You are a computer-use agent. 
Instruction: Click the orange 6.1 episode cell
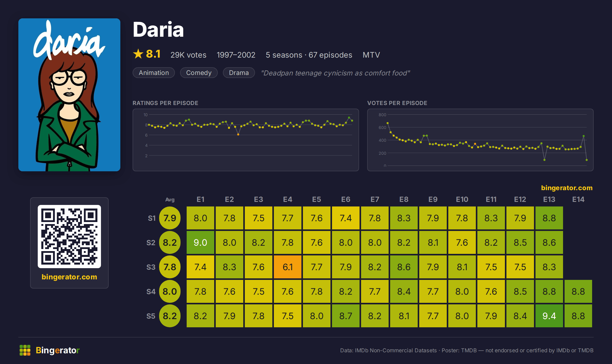[288, 267]
